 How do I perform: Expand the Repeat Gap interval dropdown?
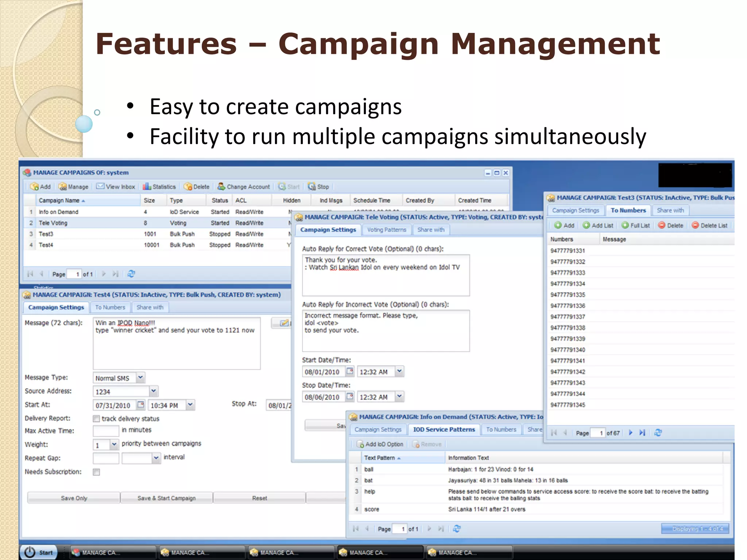[x=156, y=458]
